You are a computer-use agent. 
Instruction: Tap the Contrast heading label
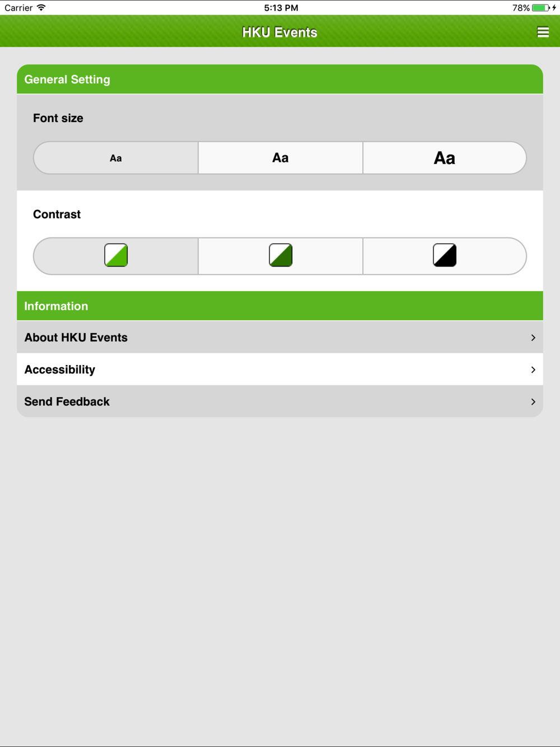[x=57, y=214]
